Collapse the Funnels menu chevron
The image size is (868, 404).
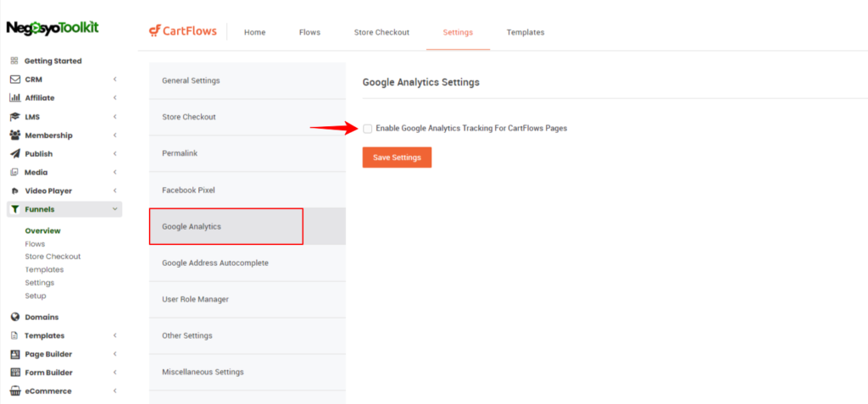coord(114,209)
